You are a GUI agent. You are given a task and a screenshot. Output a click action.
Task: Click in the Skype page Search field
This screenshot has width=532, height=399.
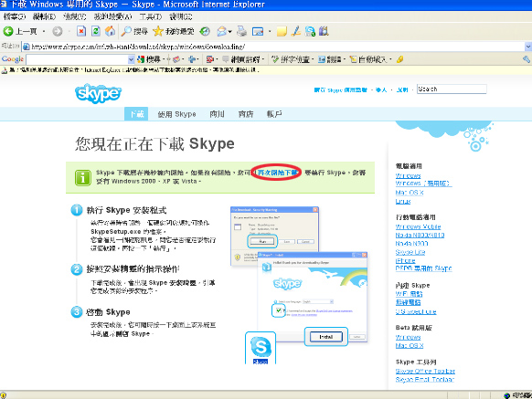click(x=452, y=89)
